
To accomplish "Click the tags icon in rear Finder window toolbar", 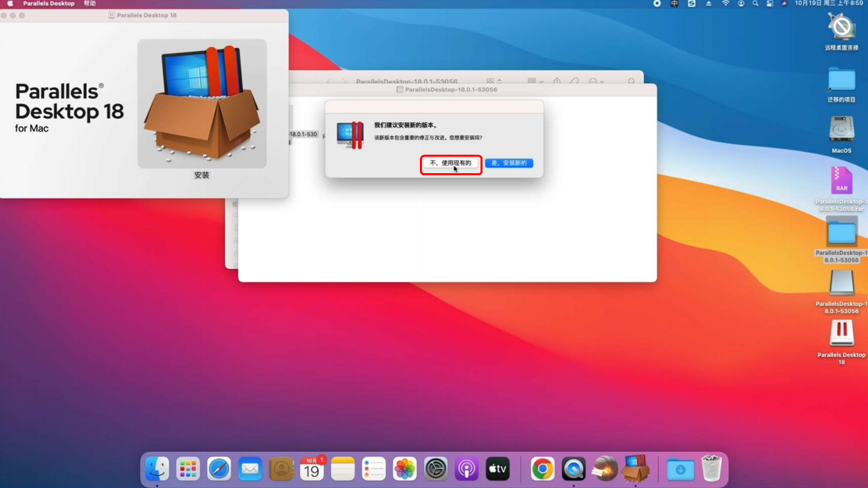I will click(574, 81).
